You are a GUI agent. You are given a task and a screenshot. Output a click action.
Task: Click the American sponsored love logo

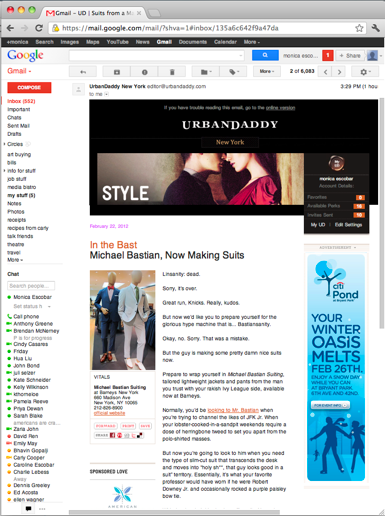coord(122,496)
